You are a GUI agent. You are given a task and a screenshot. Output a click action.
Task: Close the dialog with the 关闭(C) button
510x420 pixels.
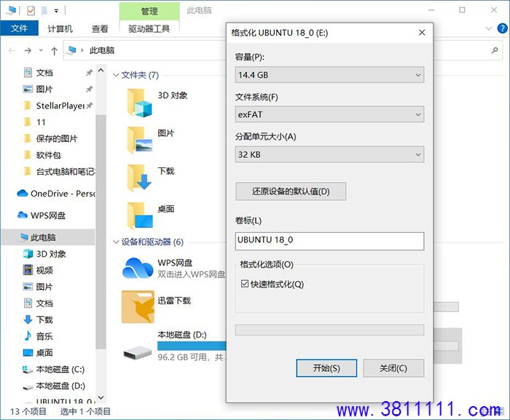pos(393,368)
